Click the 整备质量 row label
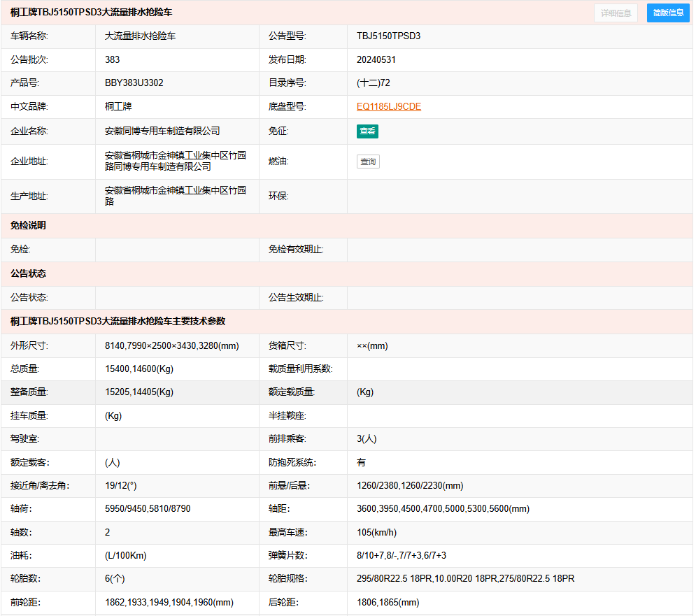Viewport: 696px width, 616px height. tap(29, 392)
